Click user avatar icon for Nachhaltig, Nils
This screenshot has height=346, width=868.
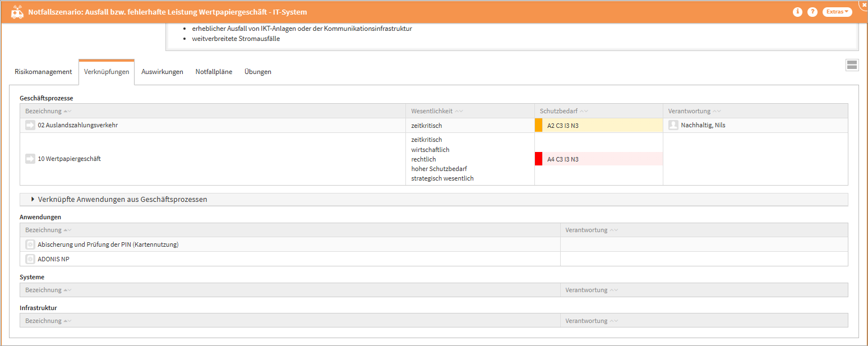point(673,126)
